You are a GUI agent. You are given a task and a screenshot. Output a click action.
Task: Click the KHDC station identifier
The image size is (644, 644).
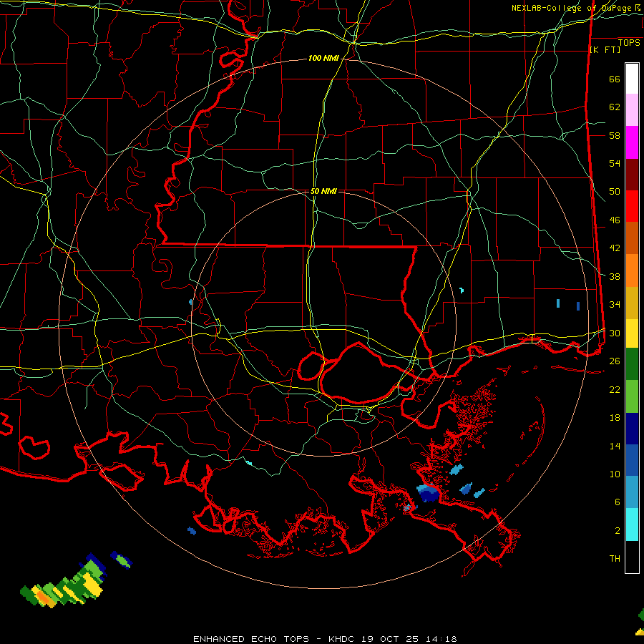[343, 639]
